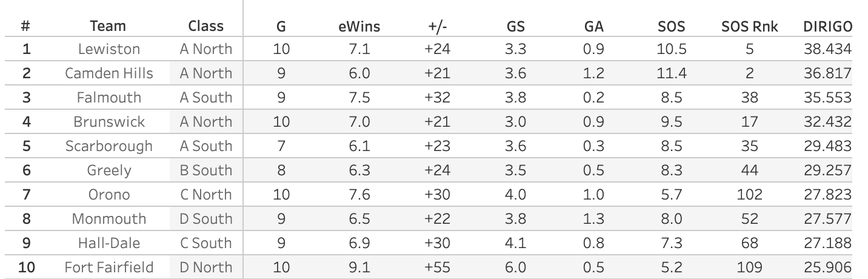Click the Team column header
The height and width of the screenshot is (279, 868).
click(x=109, y=26)
